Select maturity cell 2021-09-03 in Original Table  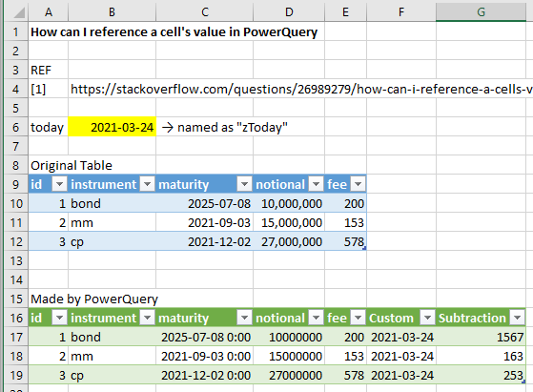coord(205,222)
